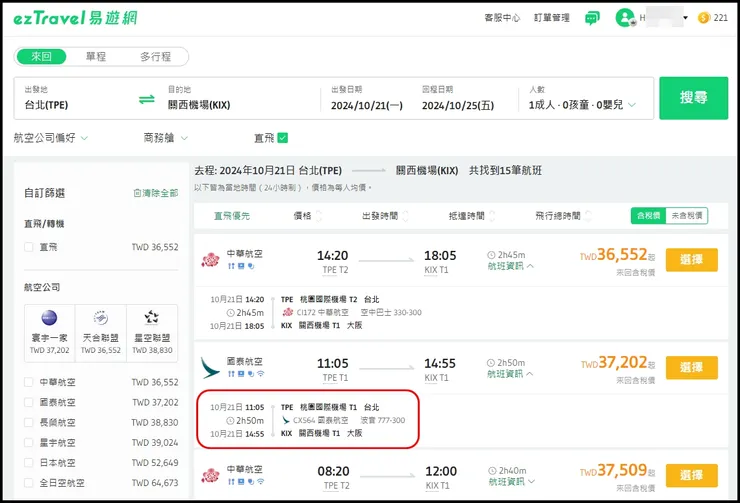Open the 商務艙 cabin class dropdown
Viewport: 740px width, 503px height.
point(166,138)
